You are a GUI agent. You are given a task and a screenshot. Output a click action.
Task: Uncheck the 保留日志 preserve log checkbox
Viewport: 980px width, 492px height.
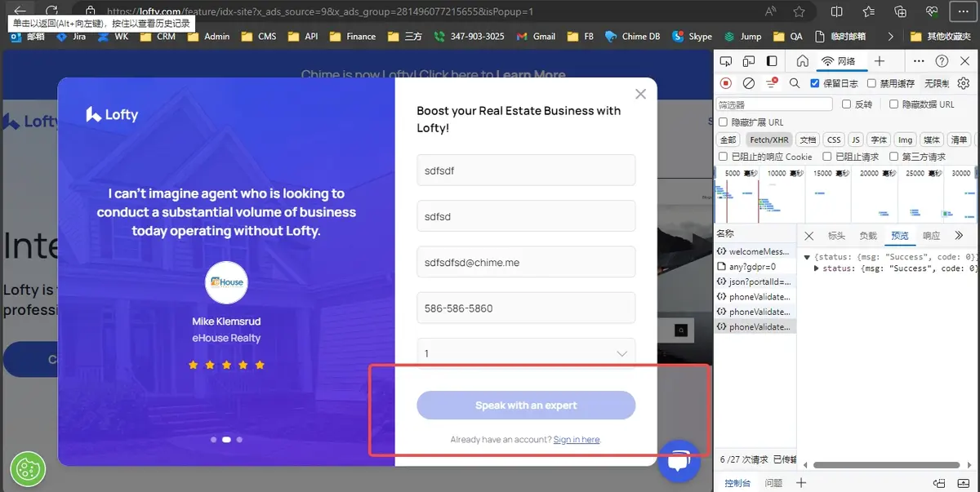[x=815, y=83]
